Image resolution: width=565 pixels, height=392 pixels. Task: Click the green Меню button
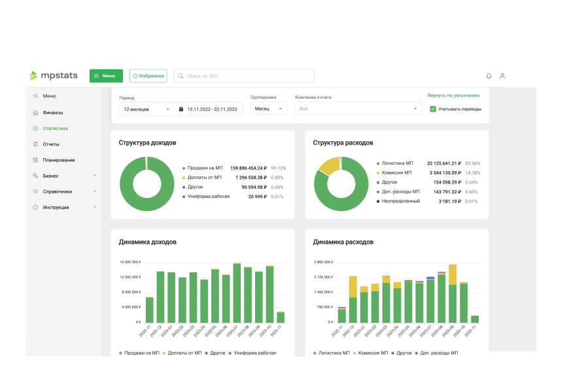[106, 76]
